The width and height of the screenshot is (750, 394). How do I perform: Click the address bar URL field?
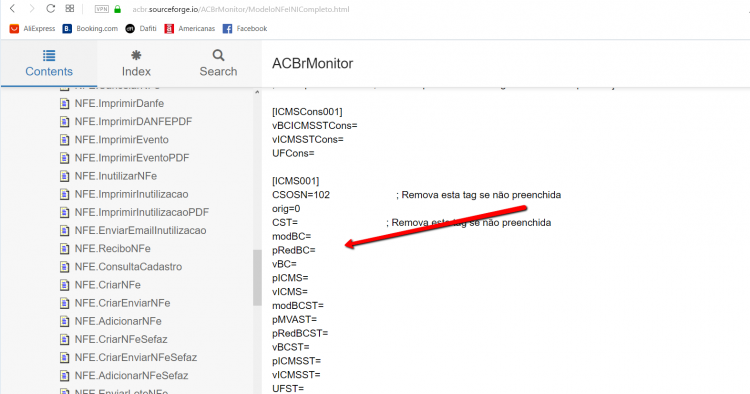pyautogui.click(x=241, y=9)
